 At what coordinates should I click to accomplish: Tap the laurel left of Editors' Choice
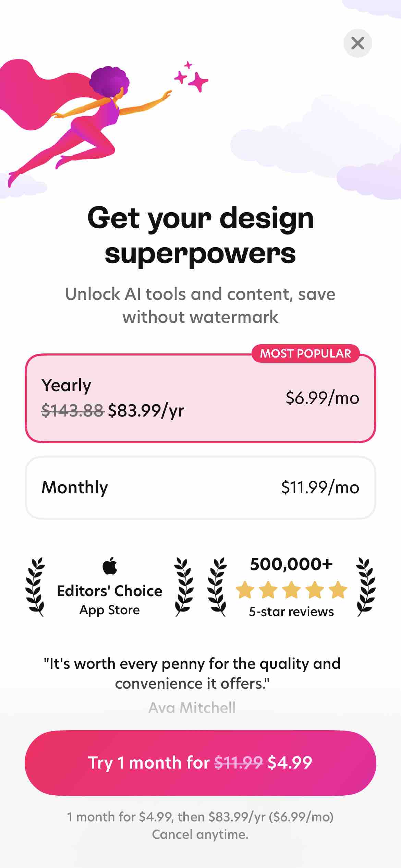click(35, 587)
